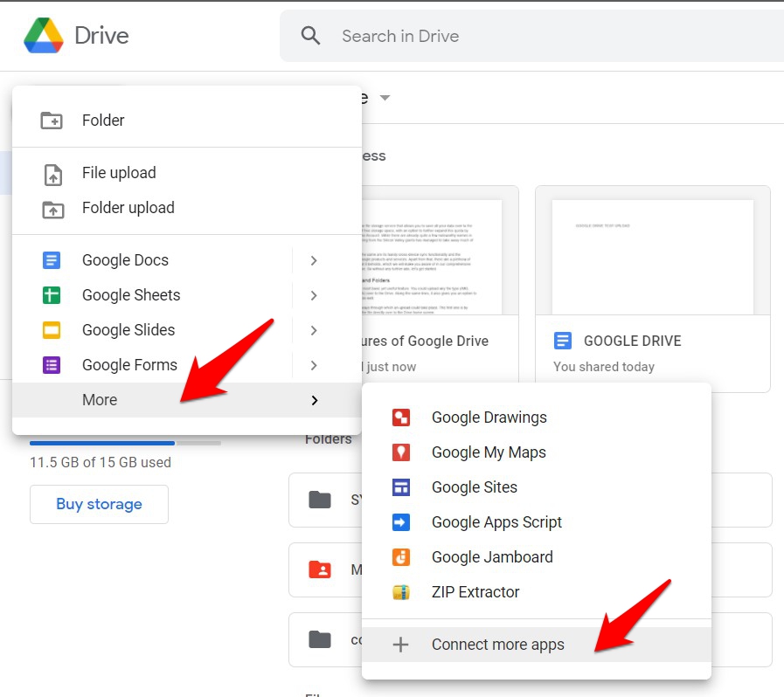Select Google Docs menu entry
Image resolution: width=784 pixels, height=697 pixels.
tap(186, 260)
